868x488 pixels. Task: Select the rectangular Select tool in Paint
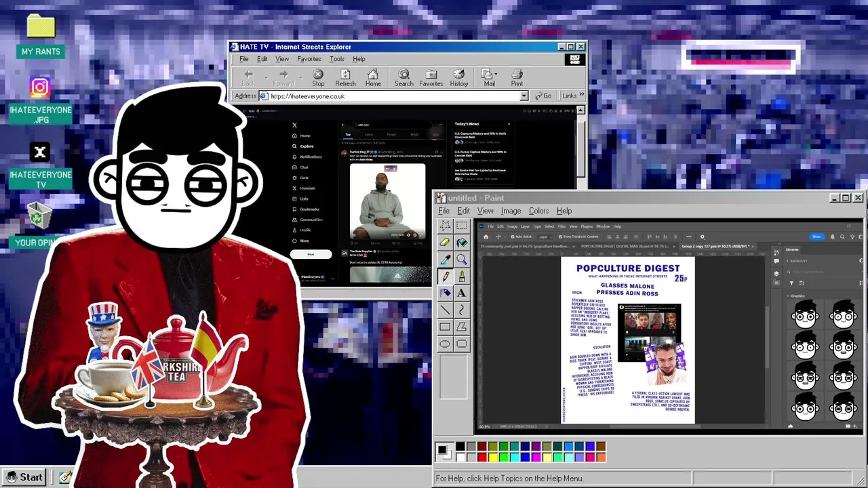point(462,226)
